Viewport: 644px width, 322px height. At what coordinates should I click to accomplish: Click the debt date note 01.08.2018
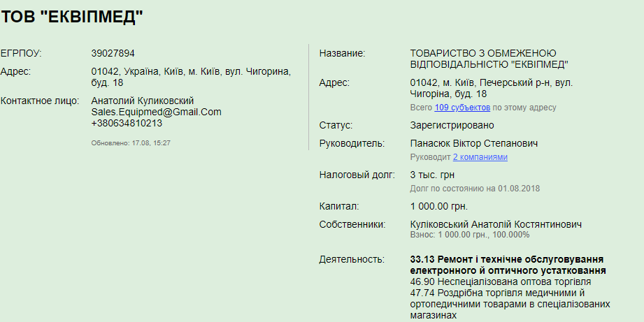coord(475,189)
